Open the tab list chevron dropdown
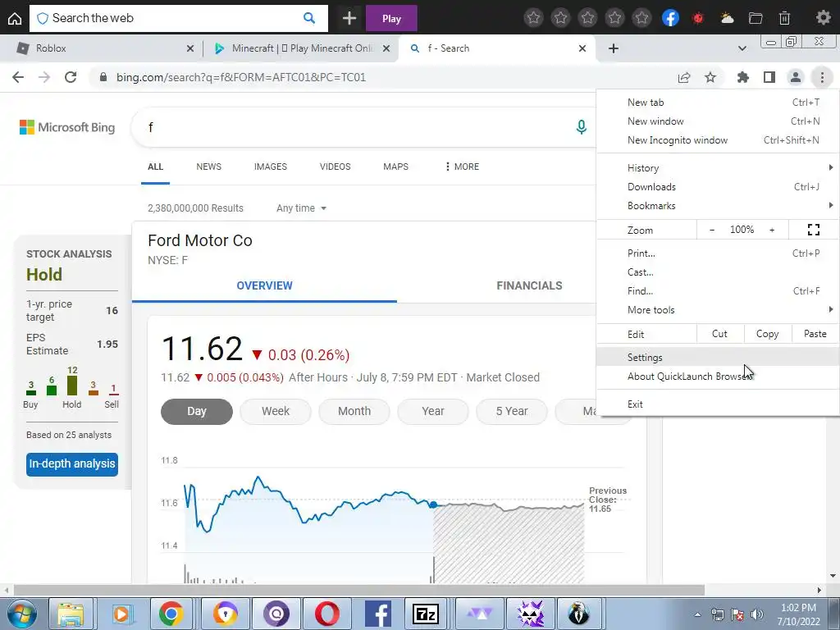This screenshot has height=630, width=840. point(742,48)
